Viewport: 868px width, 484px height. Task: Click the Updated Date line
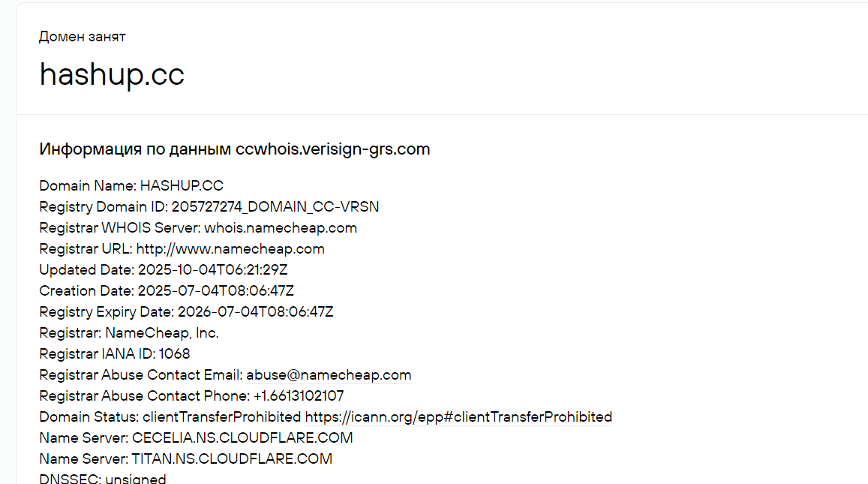[x=164, y=269]
